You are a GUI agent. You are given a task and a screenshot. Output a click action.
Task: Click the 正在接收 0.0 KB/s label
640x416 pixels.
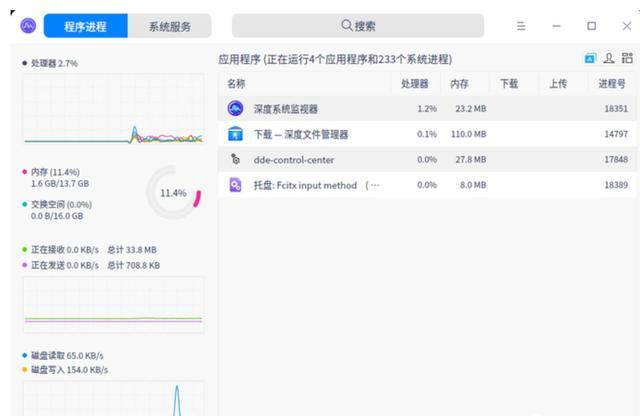click(65, 249)
